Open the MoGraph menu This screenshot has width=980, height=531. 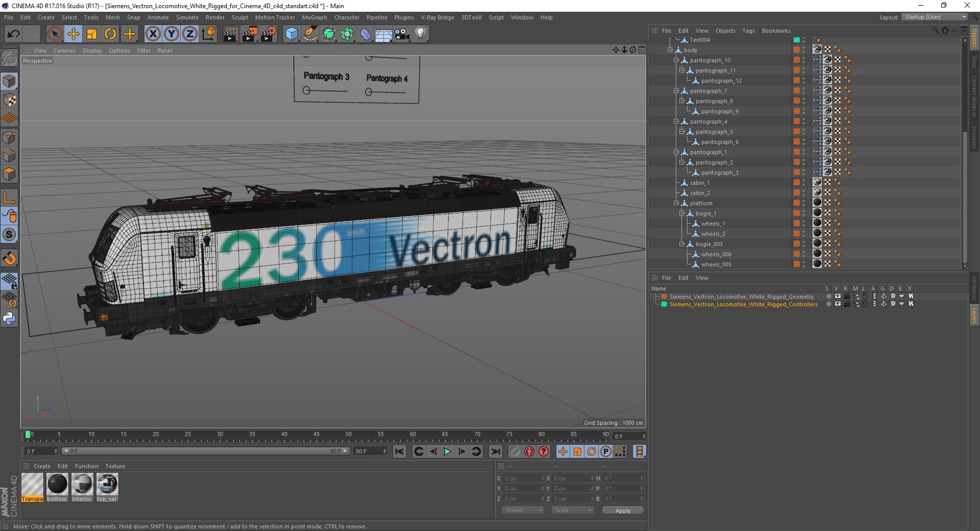click(x=314, y=17)
